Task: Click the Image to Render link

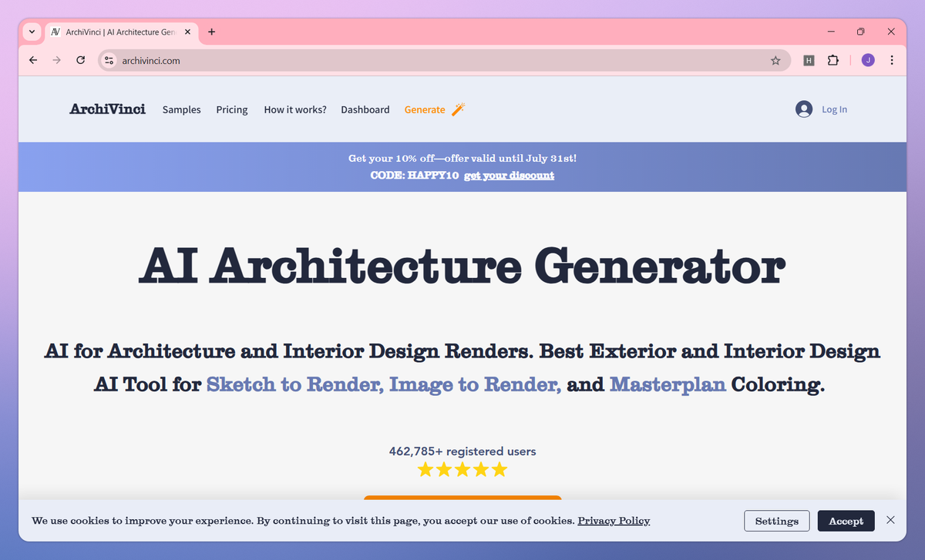Action: 475,384
